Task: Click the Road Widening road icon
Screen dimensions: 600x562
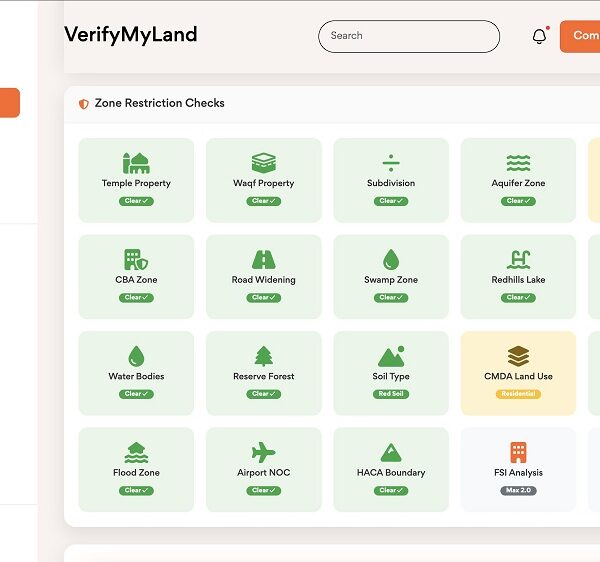Action: click(x=263, y=259)
